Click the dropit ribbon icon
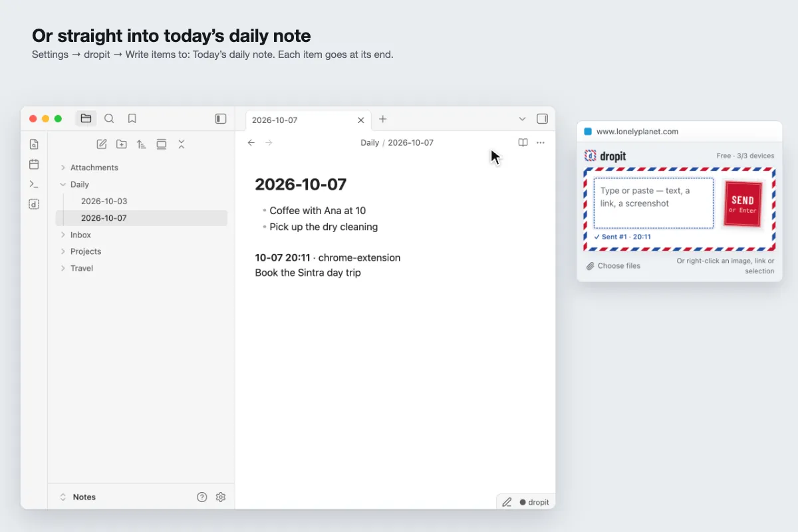Image resolution: width=798 pixels, height=532 pixels. pyautogui.click(x=34, y=204)
